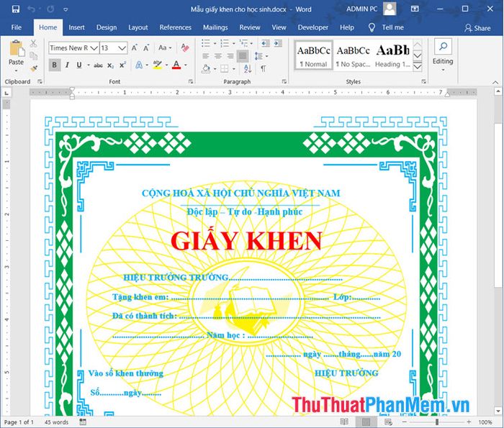Image resolution: width=504 pixels, height=428 pixels.
Task: Sort paragraphs A to Z icon
Action: pyautogui.click(x=248, y=68)
